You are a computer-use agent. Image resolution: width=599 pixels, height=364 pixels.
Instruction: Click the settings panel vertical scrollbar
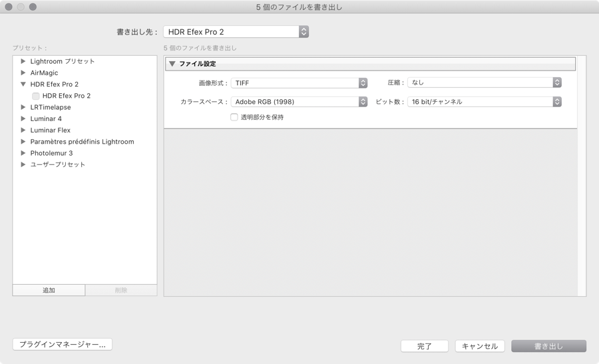click(x=582, y=176)
